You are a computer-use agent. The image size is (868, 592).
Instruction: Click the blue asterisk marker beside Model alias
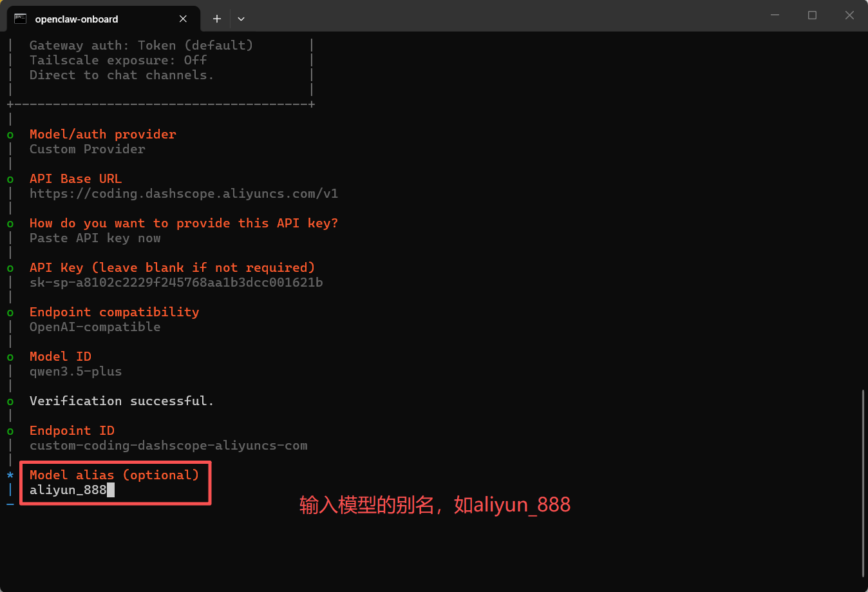pyautogui.click(x=10, y=475)
